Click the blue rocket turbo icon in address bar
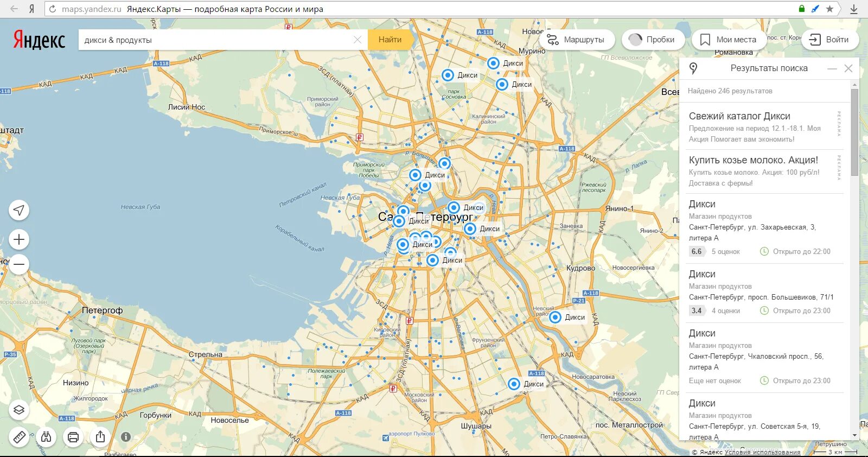The height and width of the screenshot is (457, 868). (x=815, y=9)
